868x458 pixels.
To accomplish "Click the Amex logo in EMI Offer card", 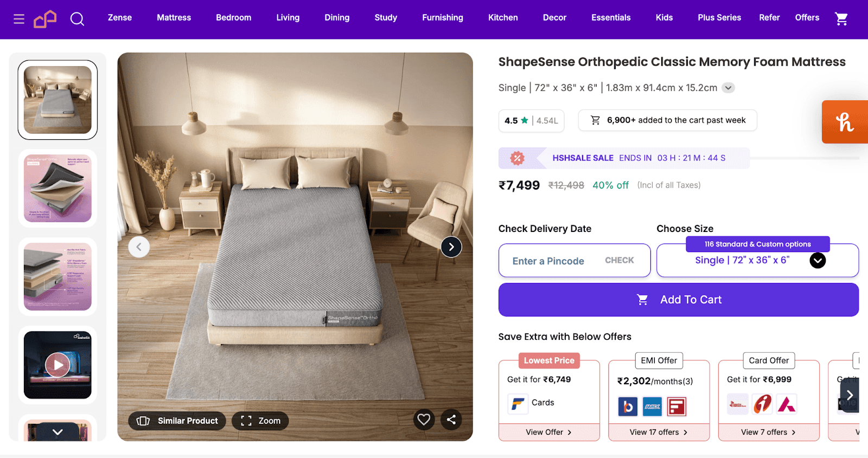I will click(653, 407).
